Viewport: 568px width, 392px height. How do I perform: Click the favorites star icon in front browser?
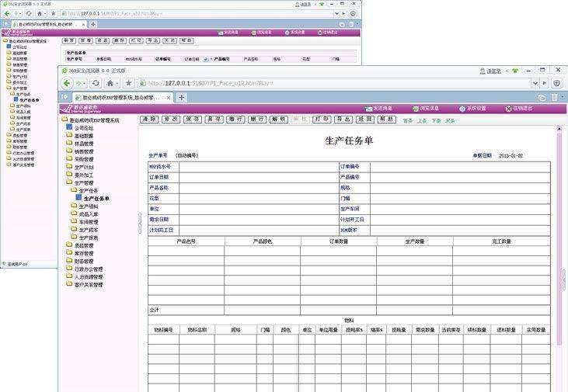click(x=129, y=82)
